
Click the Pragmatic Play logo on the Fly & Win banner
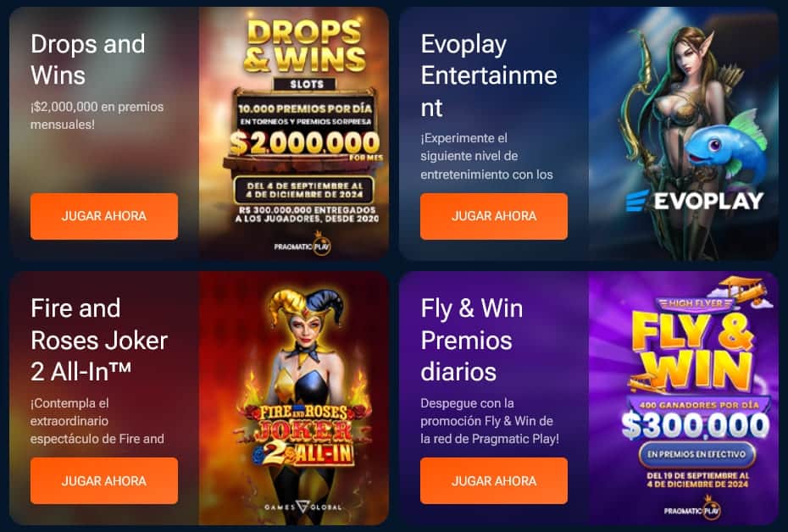tap(693, 509)
